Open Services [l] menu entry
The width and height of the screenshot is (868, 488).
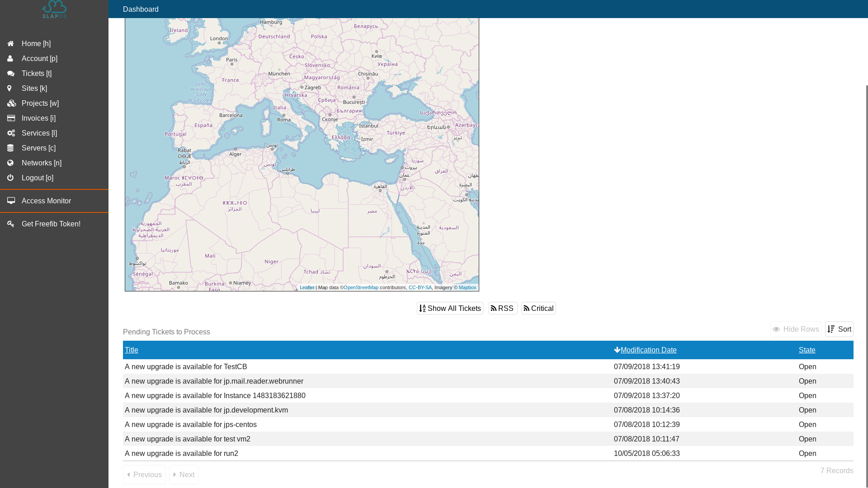[54, 133]
